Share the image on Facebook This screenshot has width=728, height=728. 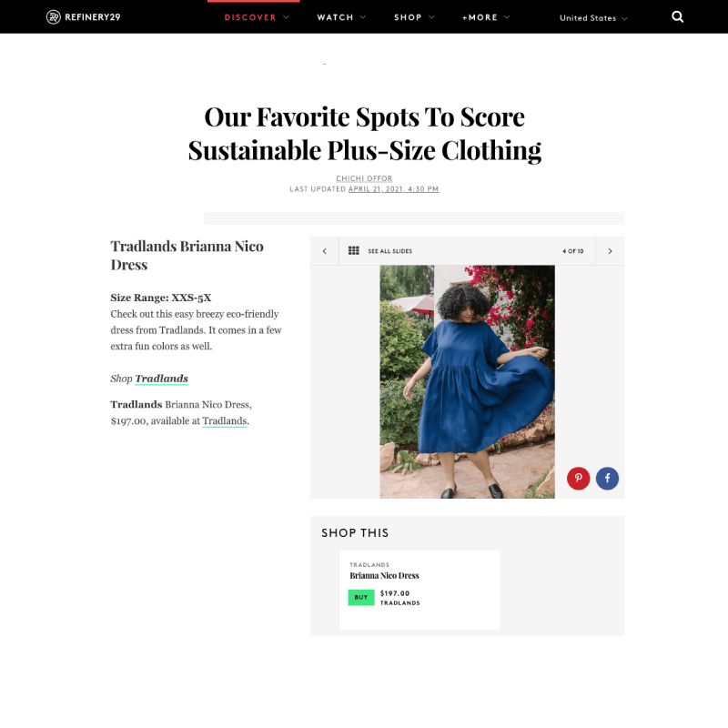pos(607,478)
